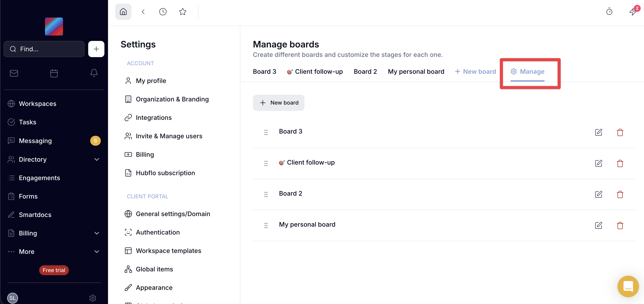Image resolution: width=644 pixels, height=304 pixels.
Task: Expand the sidebar Billing menu
Action: coord(97,233)
